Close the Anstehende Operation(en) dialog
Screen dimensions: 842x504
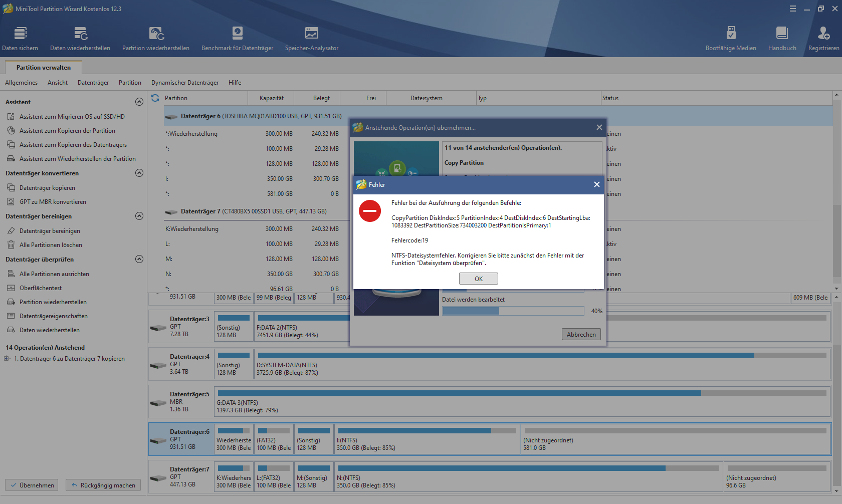[599, 127]
